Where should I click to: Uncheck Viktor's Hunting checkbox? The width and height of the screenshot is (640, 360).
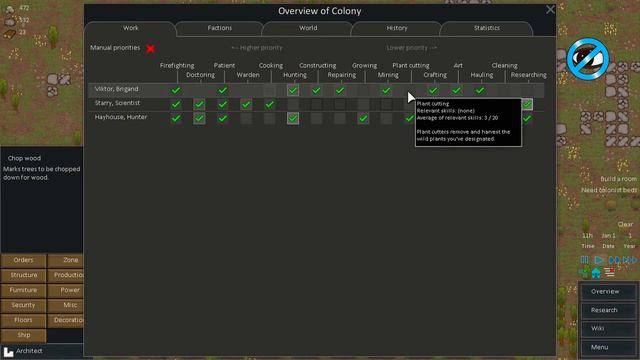(x=293, y=90)
